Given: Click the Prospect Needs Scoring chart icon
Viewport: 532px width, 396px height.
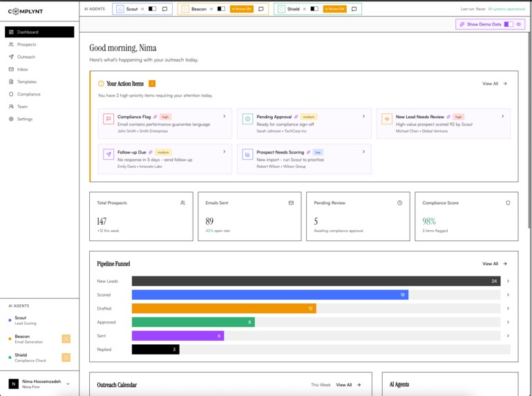Looking at the screenshot, I should 247,154.
